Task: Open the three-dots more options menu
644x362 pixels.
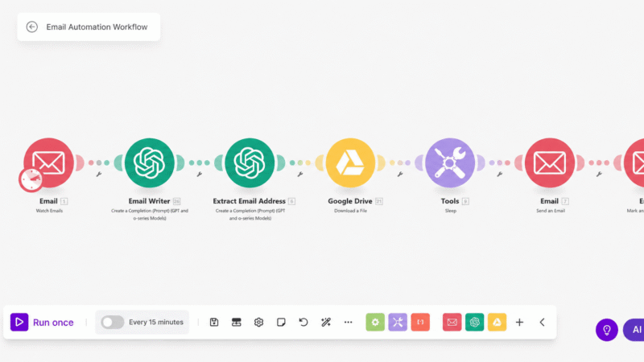Action: (349, 323)
